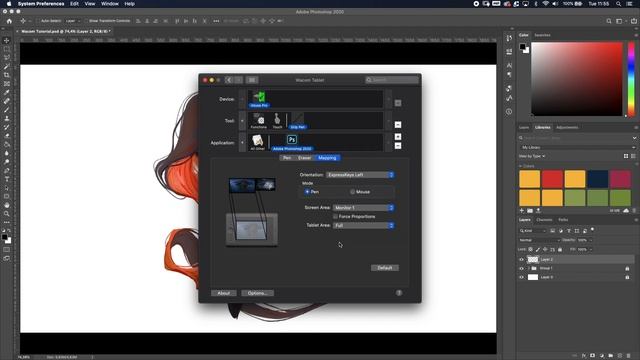
Task: Select Mouse mode radio button
Action: click(352, 191)
